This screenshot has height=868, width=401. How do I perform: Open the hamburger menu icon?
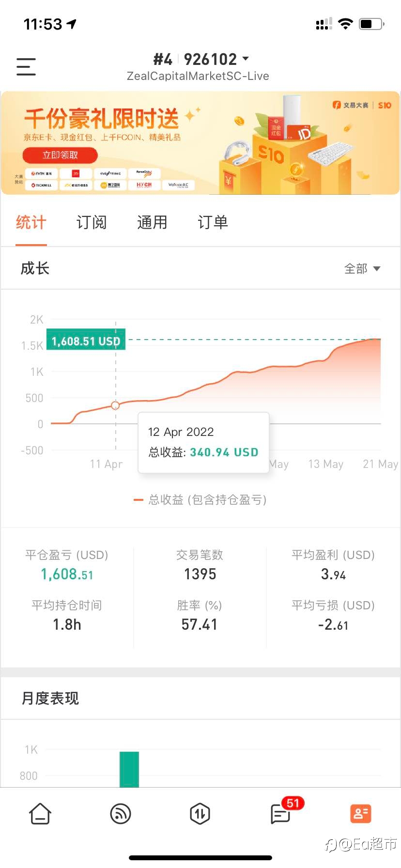(x=26, y=67)
